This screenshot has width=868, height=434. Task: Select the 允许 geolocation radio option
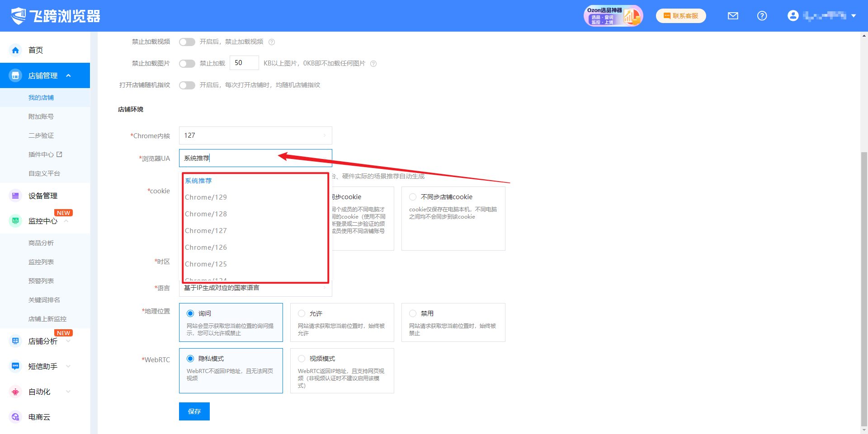click(x=302, y=313)
